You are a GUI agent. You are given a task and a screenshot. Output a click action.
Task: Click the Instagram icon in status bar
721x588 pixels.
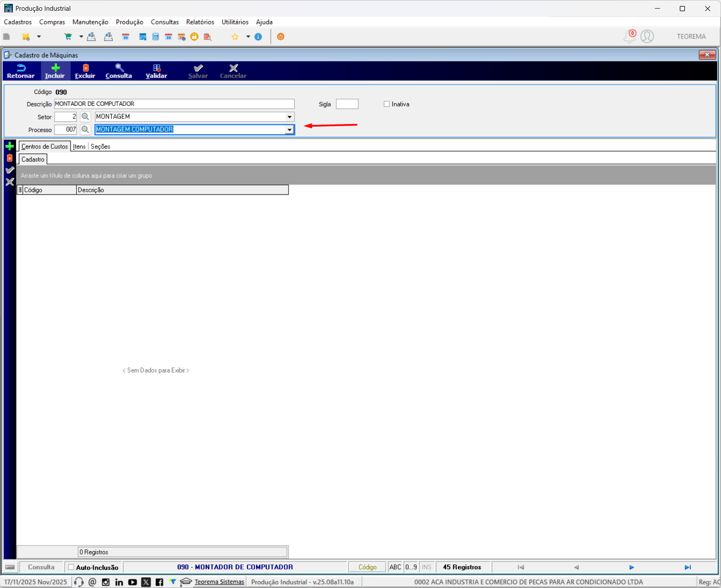tap(106, 582)
